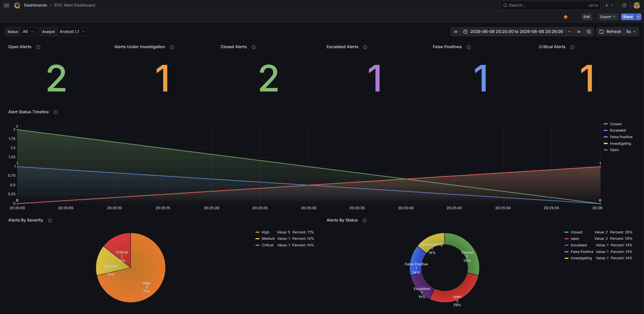Click the Alert Status Timeline info icon
The height and width of the screenshot is (314, 644).
click(x=56, y=112)
